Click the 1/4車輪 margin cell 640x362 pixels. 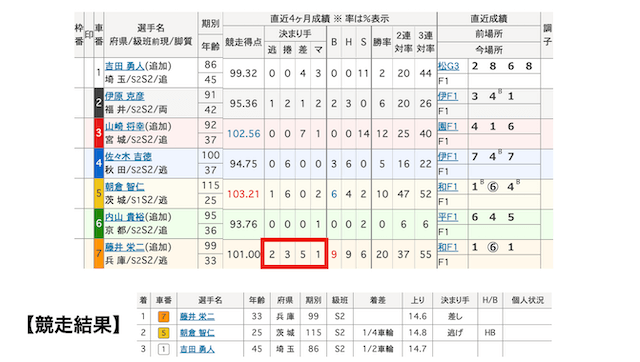click(378, 333)
